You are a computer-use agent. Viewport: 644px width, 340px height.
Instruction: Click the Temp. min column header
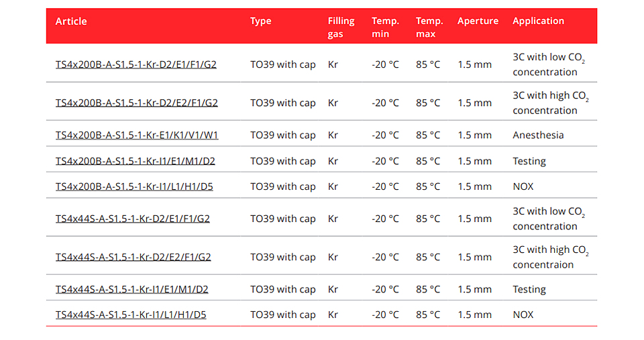pyautogui.click(x=385, y=27)
